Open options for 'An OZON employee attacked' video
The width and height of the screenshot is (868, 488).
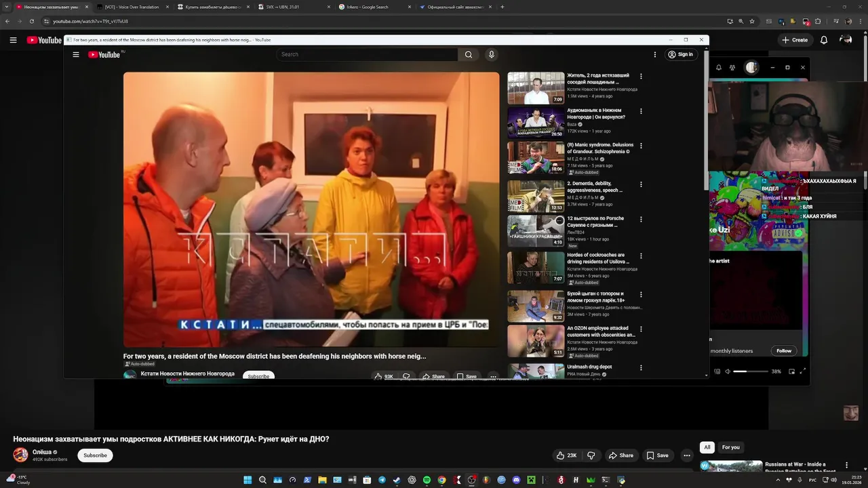point(641,329)
